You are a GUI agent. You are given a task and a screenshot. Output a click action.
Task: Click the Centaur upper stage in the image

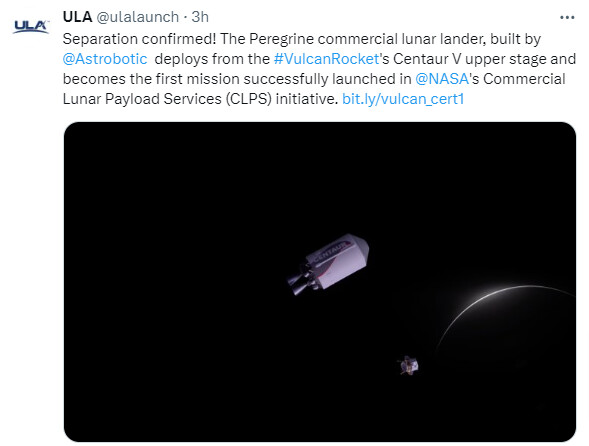point(328,264)
